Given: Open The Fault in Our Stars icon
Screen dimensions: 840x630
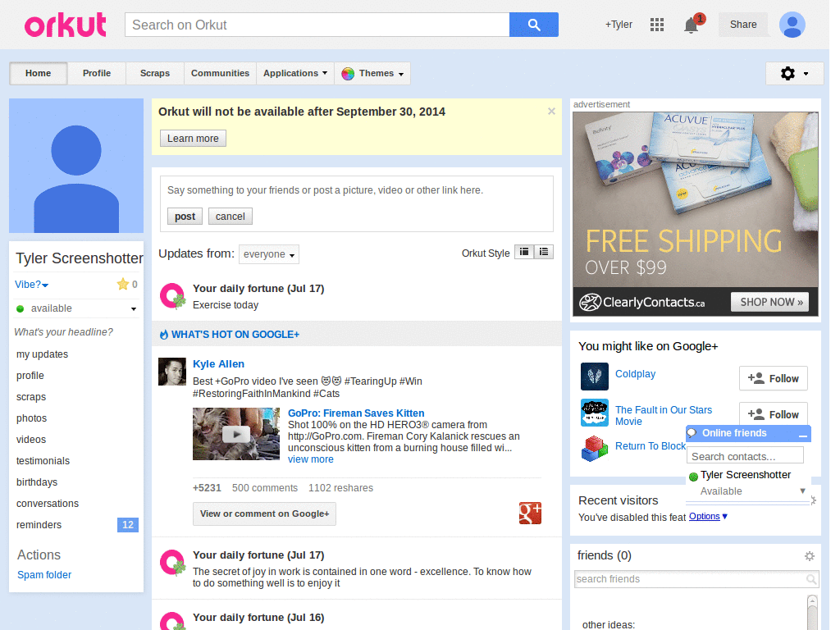Looking at the screenshot, I should click(595, 413).
